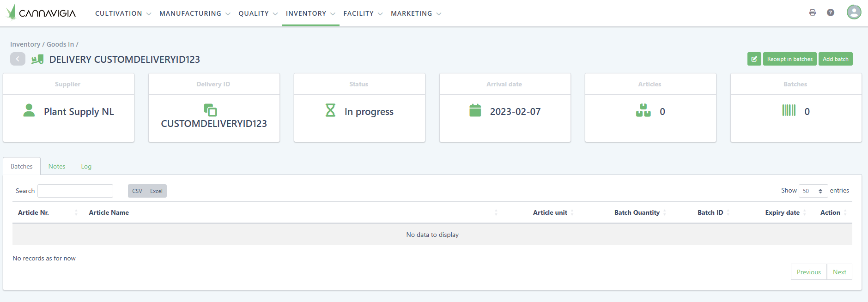Switch to the Log tab

tap(86, 166)
